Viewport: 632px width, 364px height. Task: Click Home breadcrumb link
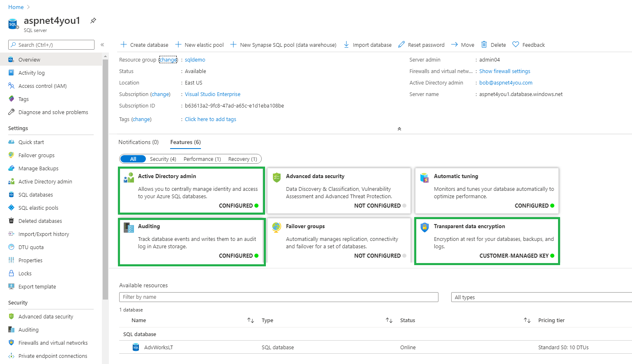[16, 7]
